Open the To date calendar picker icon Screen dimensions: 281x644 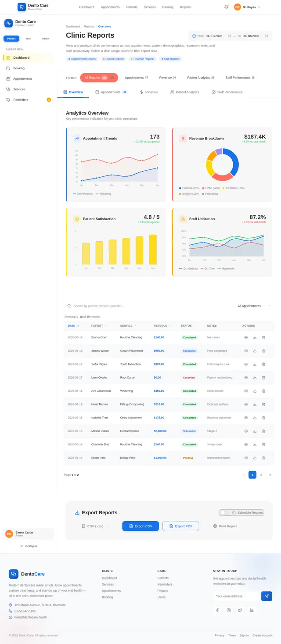click(x=266, y=36)
